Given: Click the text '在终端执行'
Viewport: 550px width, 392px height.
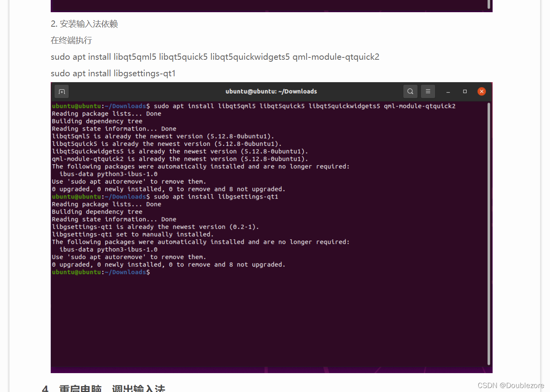Looking at the screenshot, I should [x=71, y=40].
